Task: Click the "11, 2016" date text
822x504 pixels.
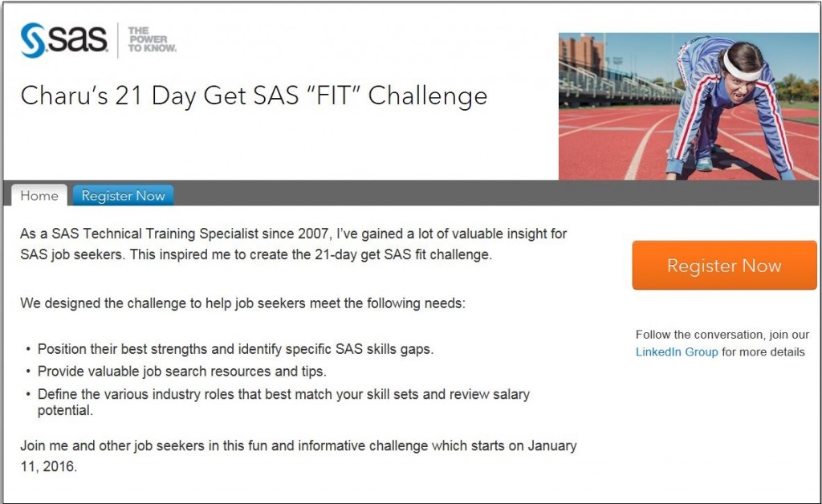Action: pos(48,466)
